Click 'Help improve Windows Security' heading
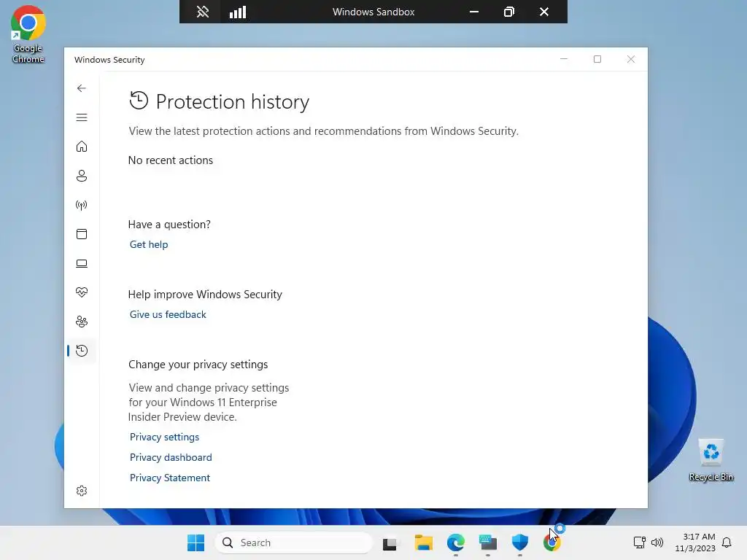The width and height of the screenshot is (747, 560). (x=205, y=295)
